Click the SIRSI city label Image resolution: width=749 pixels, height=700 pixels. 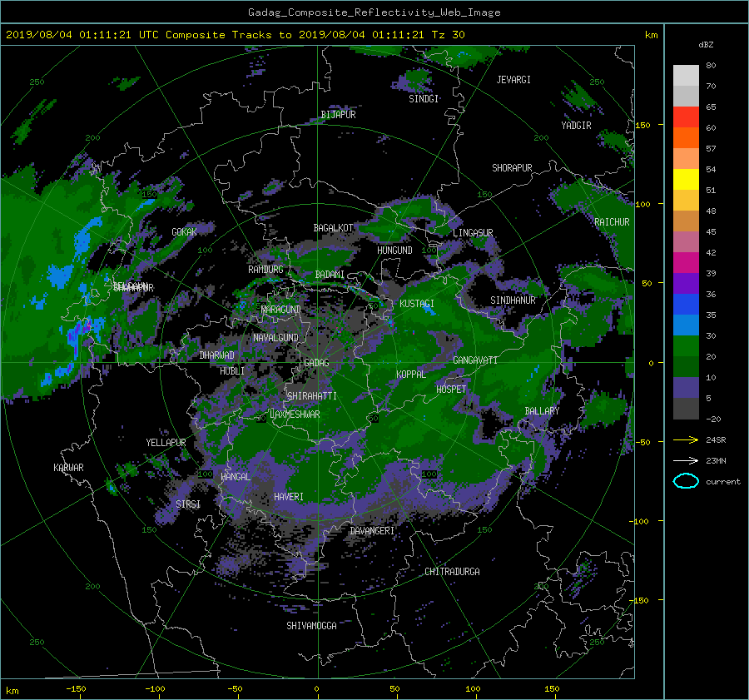[x=188, y=504]
